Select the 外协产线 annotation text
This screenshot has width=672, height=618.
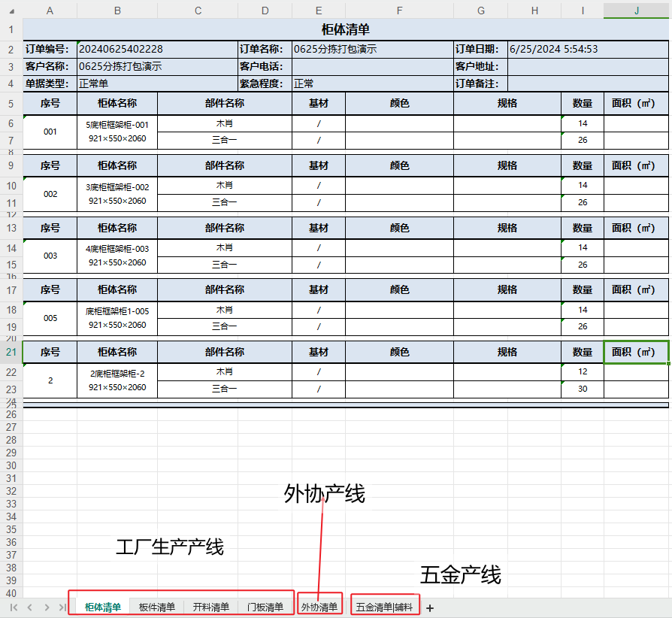pos(325,494)
